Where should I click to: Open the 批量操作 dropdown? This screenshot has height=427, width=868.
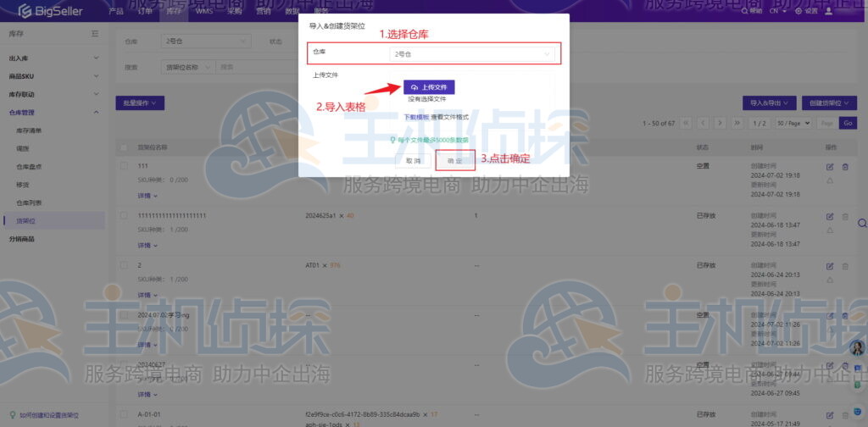[140, 103]
